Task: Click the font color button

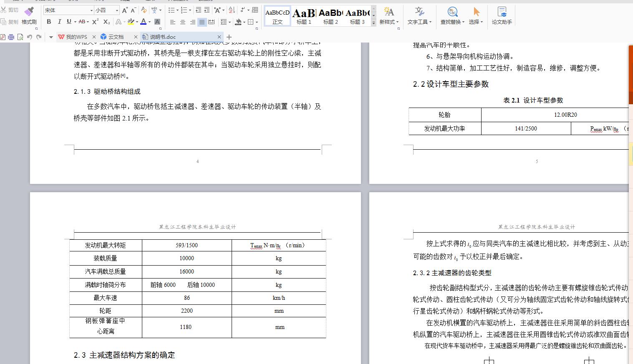Action: point(144,22)
